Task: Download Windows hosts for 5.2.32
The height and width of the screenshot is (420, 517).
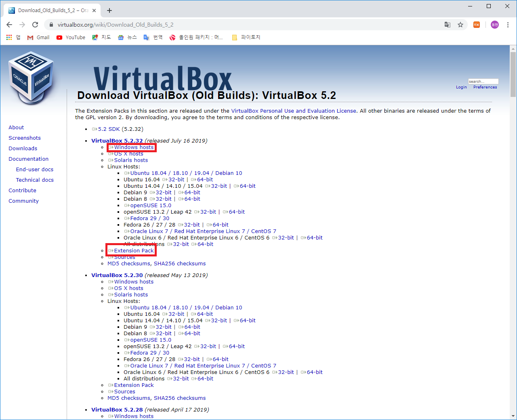Action: click(131, 147)
